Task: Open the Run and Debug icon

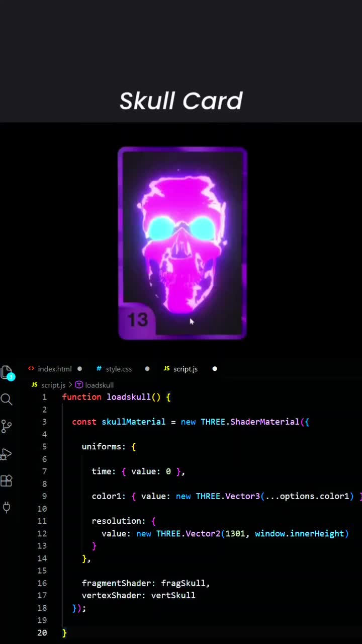Action: (6, 454)
